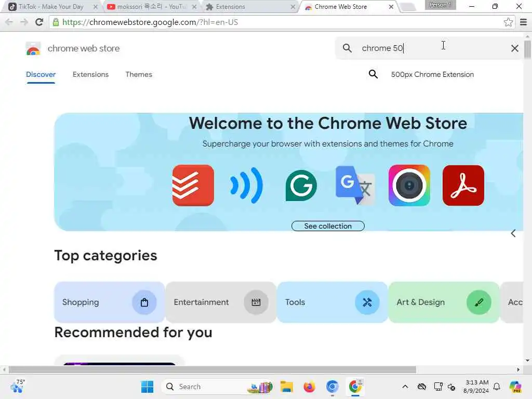The height and width of the screenshot is (399, 532).
Task: Go to previous banner slide arrow
Action: pos(513,233)
